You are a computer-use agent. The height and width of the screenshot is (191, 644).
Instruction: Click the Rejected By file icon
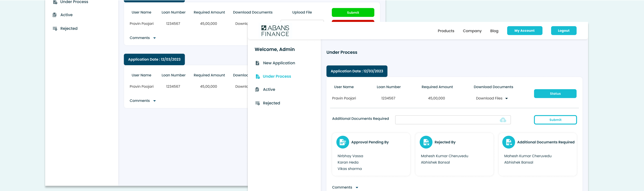click(x=426, y=142)
